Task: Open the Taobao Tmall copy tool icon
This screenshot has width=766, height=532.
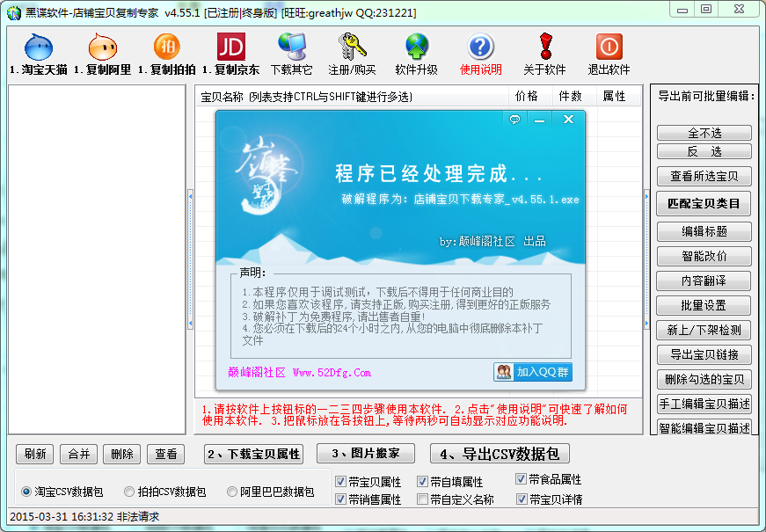Action: coord(38,54)
